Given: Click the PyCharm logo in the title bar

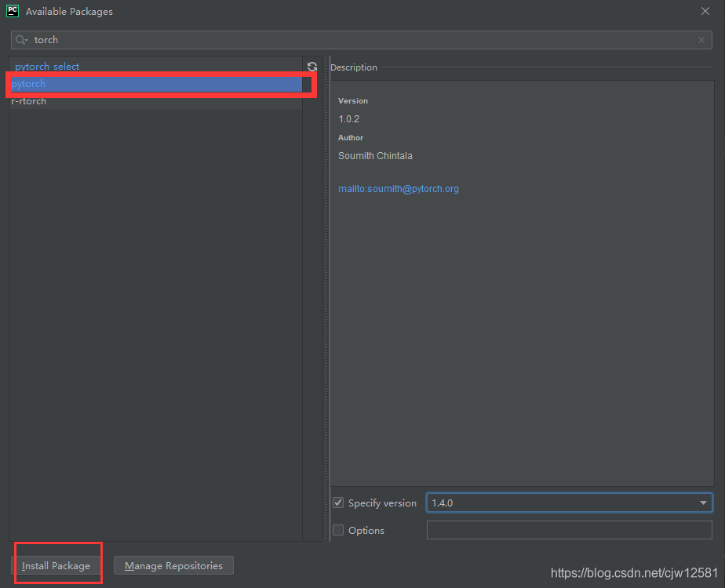Looking at the screenshot, I should (x=13, y=11).
